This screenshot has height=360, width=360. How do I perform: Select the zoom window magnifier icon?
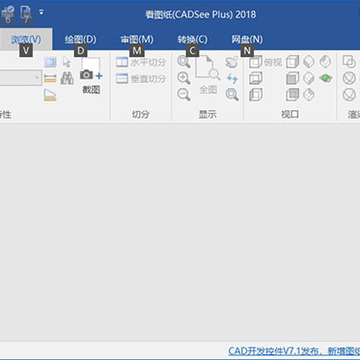pos(184,62)
